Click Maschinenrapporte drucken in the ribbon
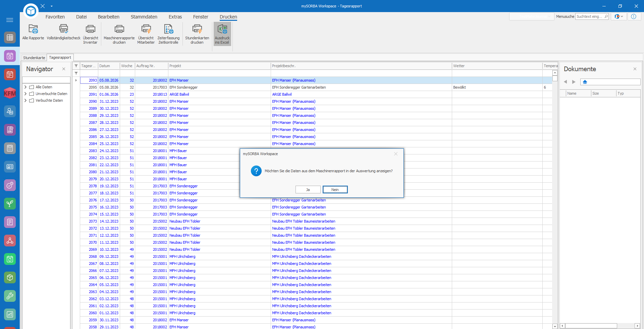The image size is (644, 329). (119, 34)
